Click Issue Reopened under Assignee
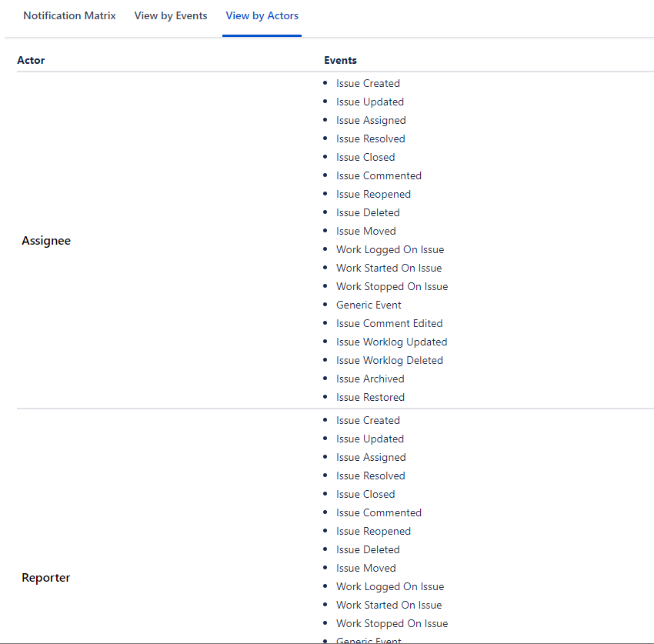The image size is (654, 644). point(373,195)
